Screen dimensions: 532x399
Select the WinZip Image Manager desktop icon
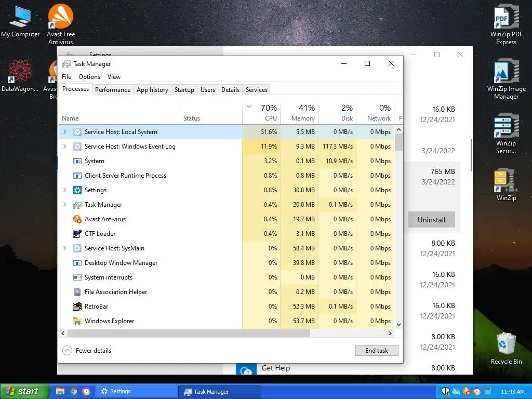click(x=507, y=79)
